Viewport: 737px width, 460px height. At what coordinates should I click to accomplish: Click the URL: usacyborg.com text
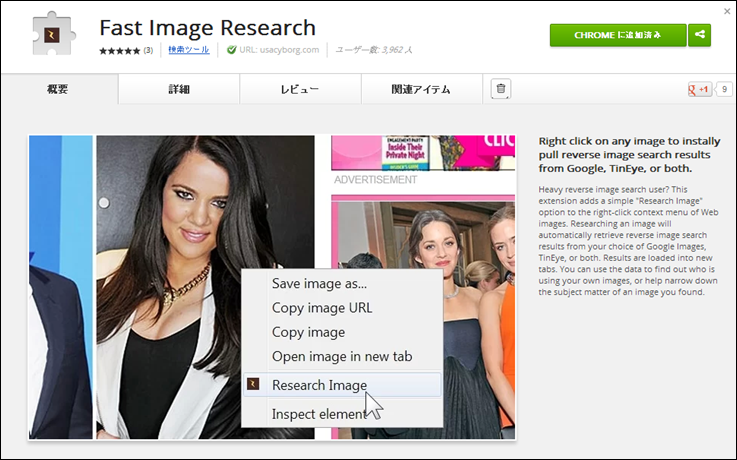coord(279,49)
